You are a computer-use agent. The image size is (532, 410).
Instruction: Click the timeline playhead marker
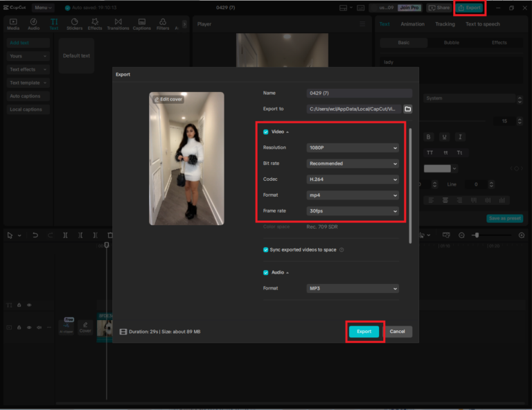point(107,245)
